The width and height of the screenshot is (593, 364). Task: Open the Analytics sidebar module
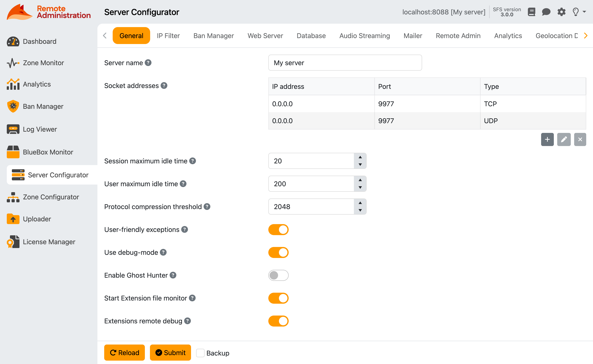37,84
